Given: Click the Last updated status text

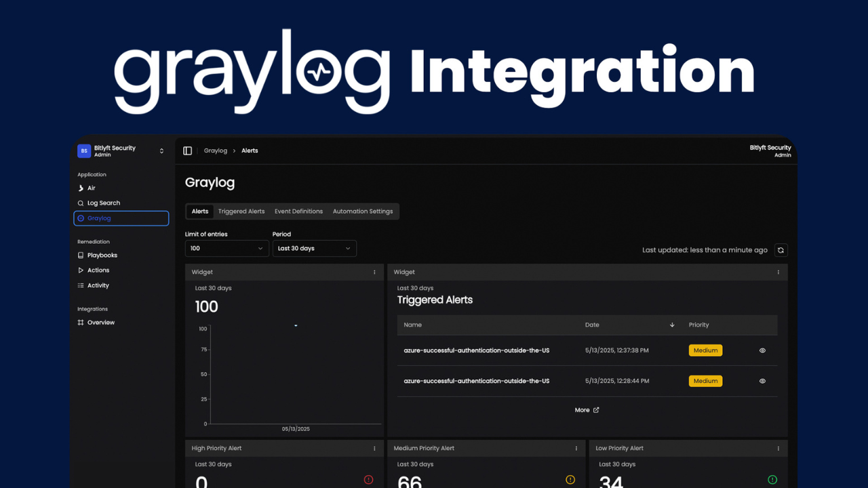Looking at the screenshot, I should tap(705, 250).
